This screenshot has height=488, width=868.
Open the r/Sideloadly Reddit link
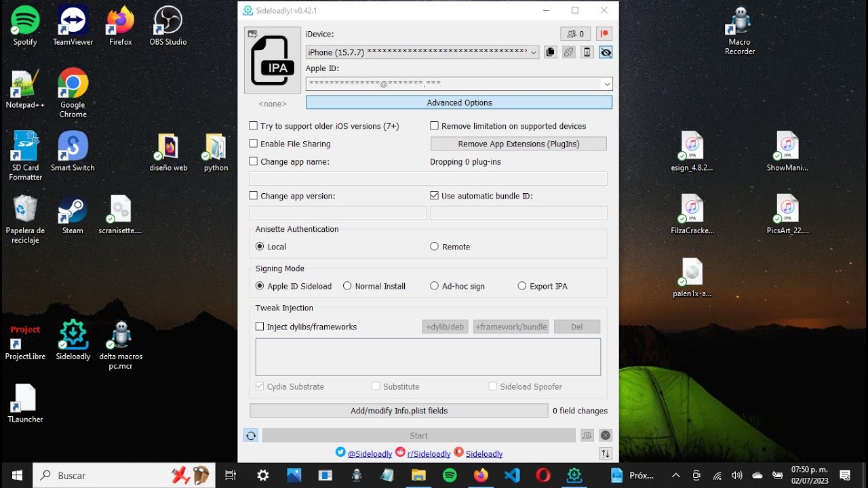(x=429, y=453)
